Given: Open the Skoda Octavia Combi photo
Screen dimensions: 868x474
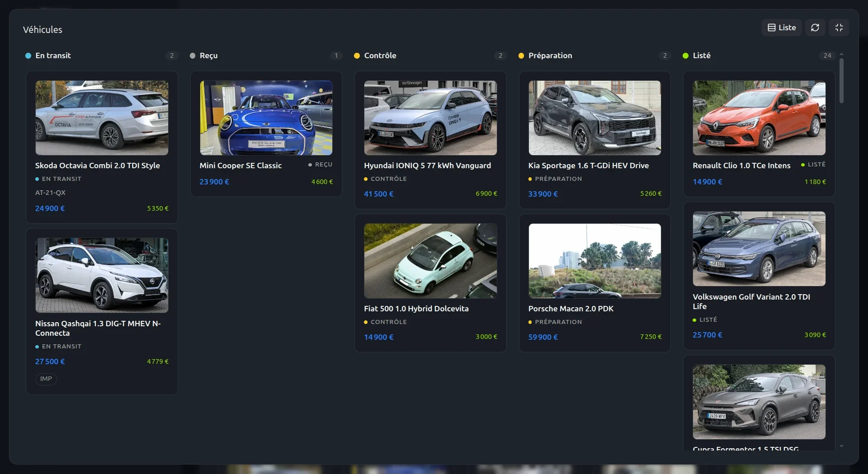Looking at the screenshot, I should click(102, 118).
